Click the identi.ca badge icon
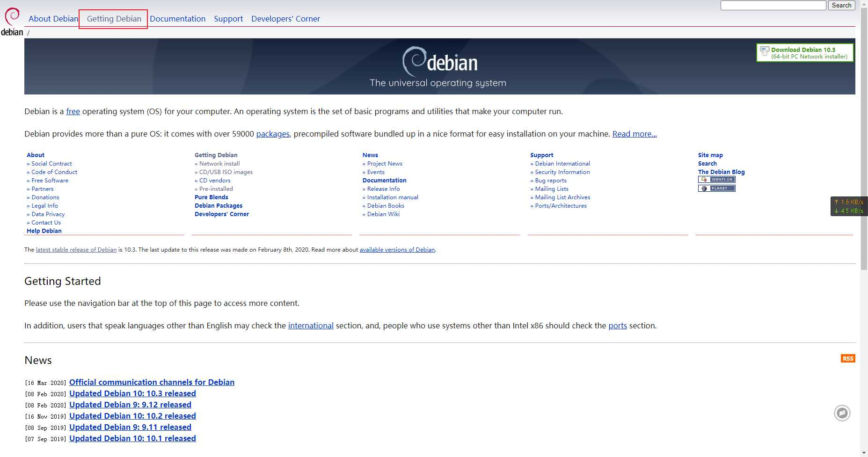Image resolution: width=868 pixels, height=457 pixels. (x=716, y=180)
